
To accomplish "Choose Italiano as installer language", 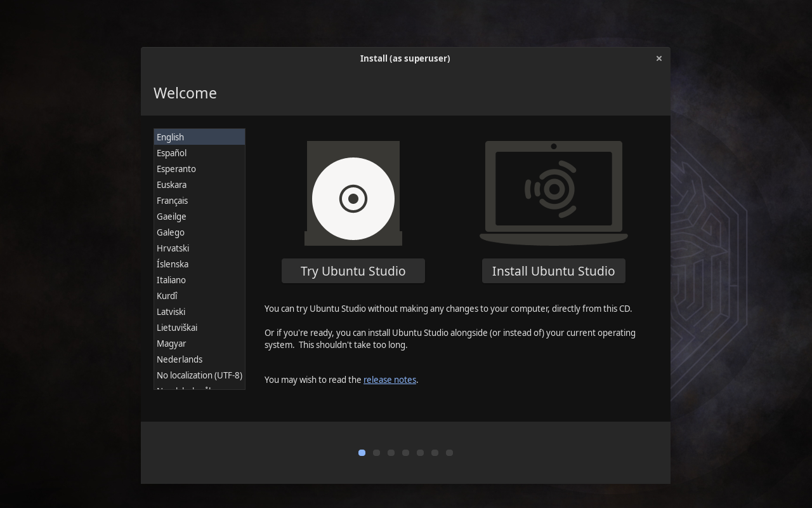I will [x=171, y=280].
